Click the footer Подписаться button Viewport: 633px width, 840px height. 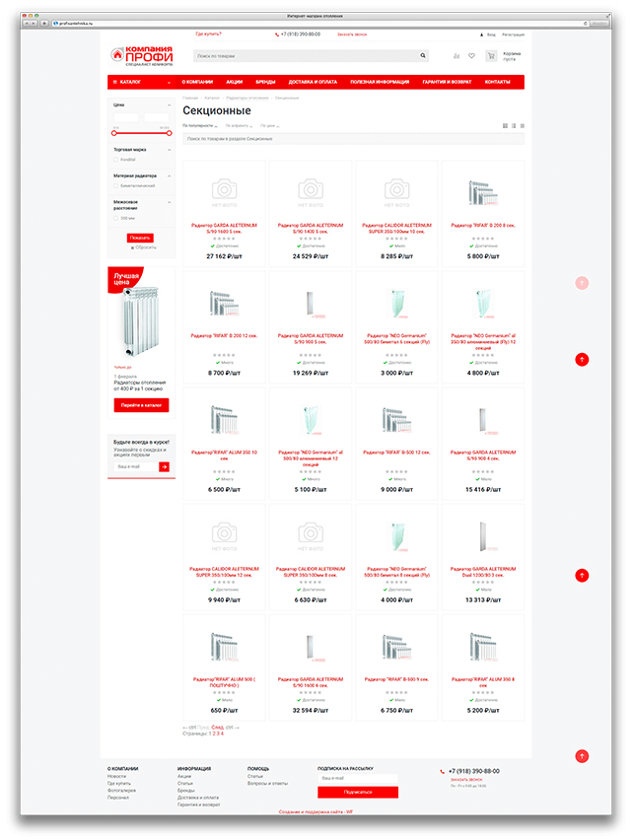(x=358, y=793)
